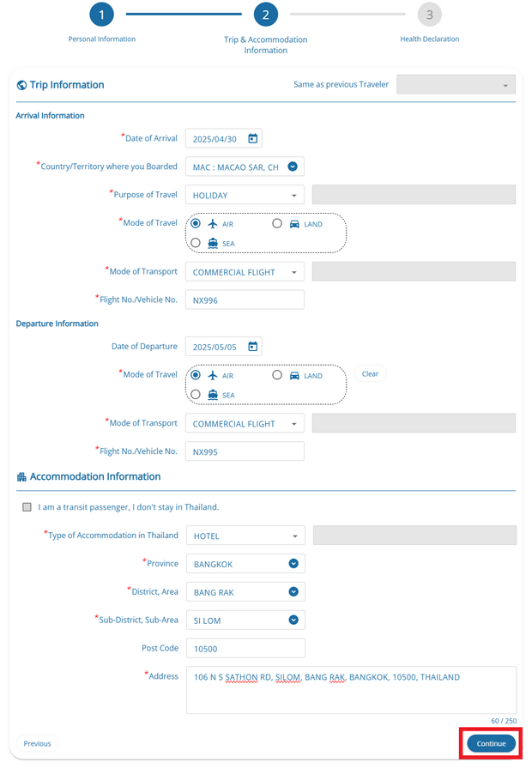The image size is (532, 775).
Task: Open the Date of Departure calendar picker
Action: point(252,347)
